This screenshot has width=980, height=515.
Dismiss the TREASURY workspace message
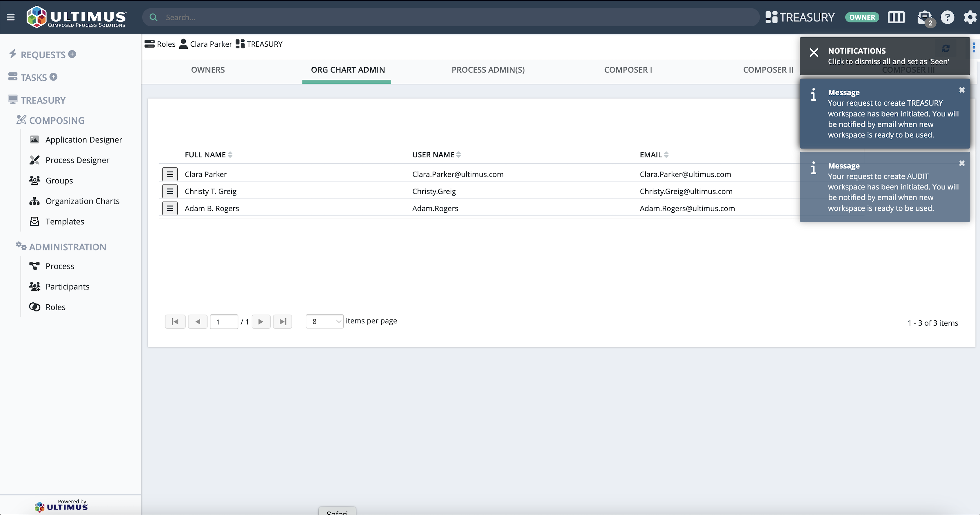click(962, 90)
